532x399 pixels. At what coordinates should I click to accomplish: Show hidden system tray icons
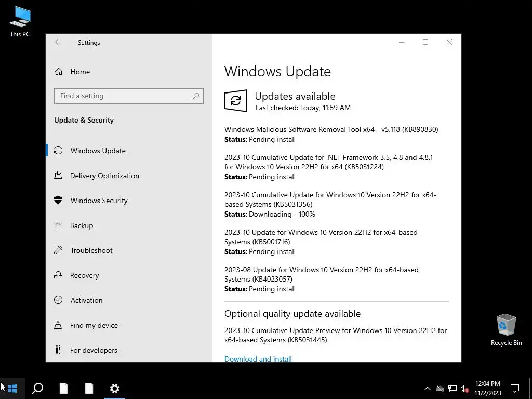point(428,389)
